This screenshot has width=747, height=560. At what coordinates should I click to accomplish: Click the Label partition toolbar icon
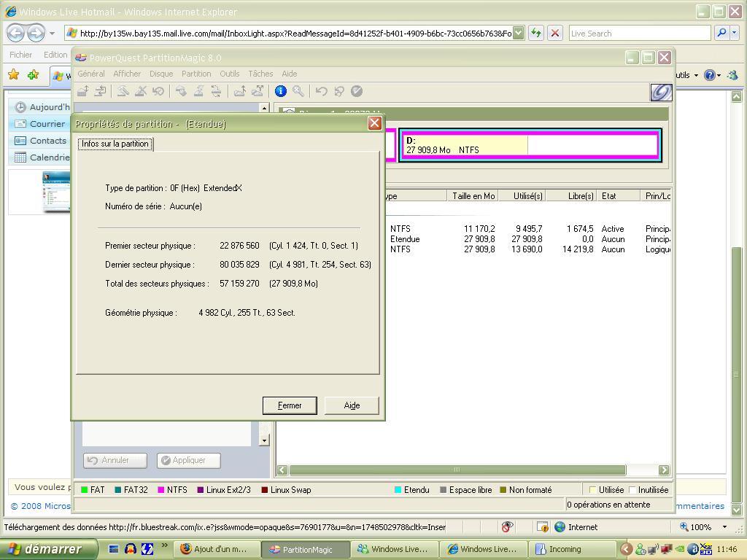coord(181,91)
